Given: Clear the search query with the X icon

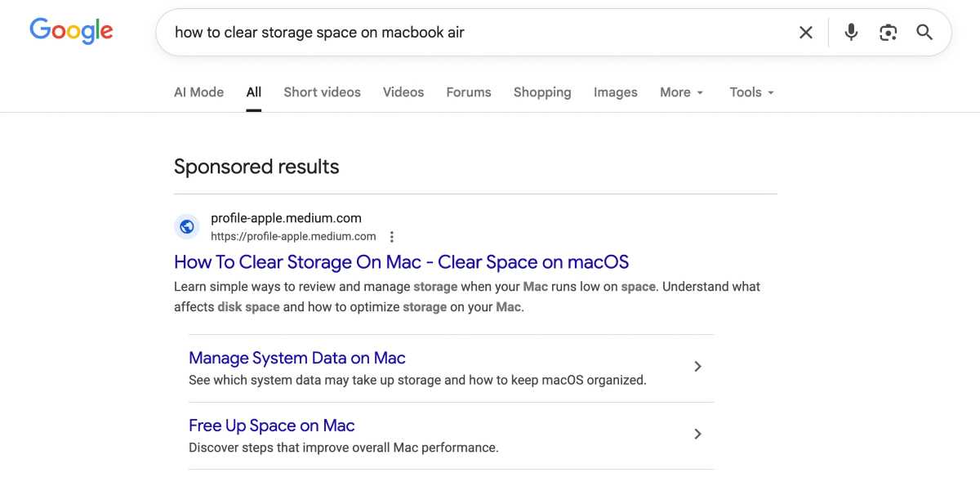Looking at the screenshot, I should point(805,32).
